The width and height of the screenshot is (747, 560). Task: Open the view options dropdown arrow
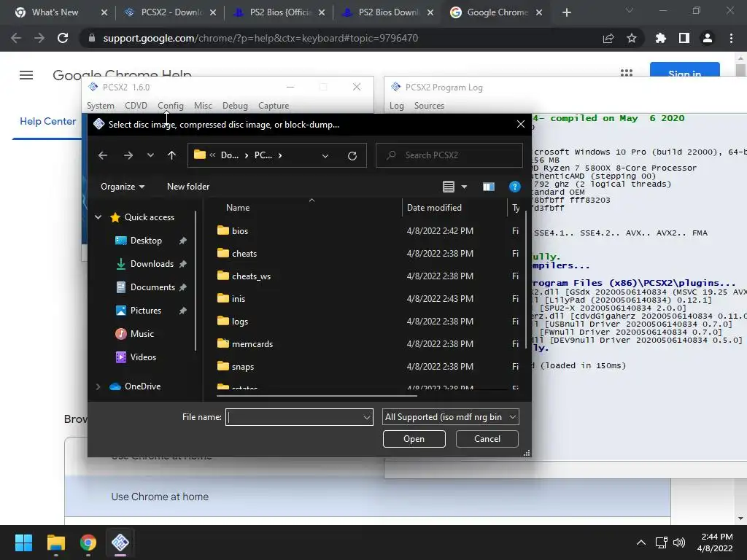point(464,187)
